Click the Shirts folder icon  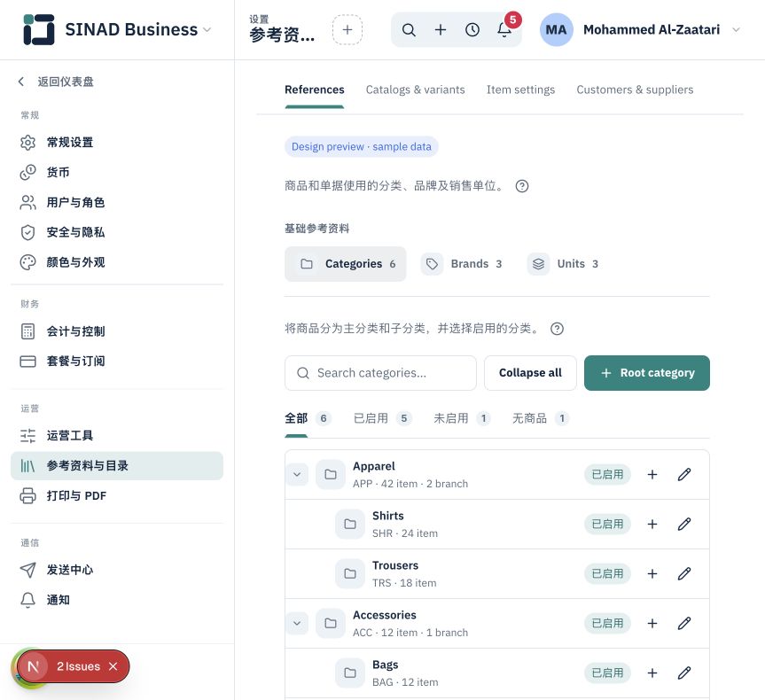click(350, 525)
